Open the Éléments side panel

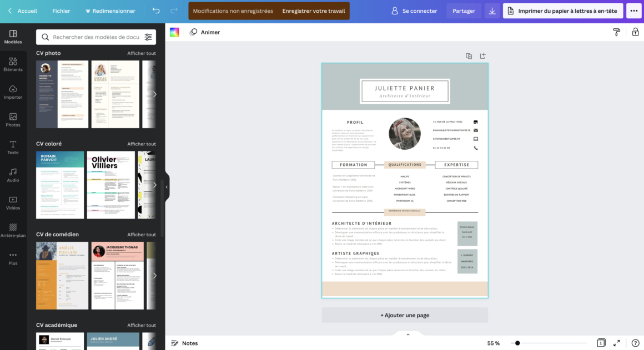(x=13, y=64)
